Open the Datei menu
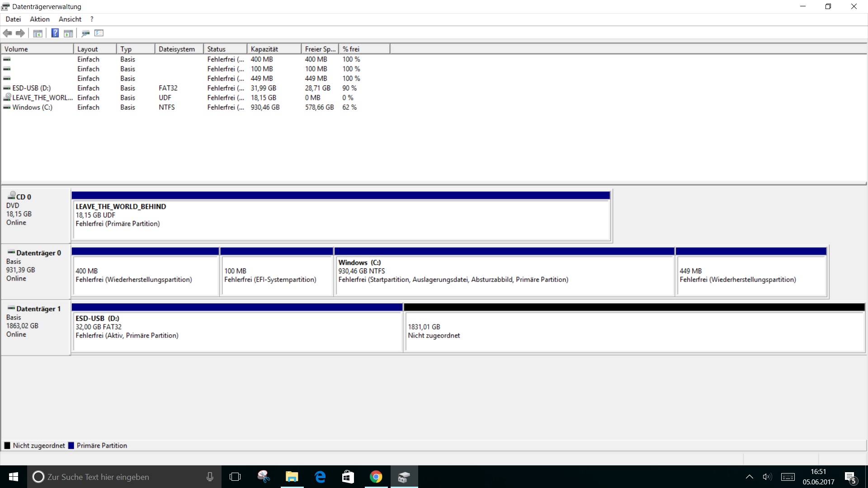Image resolution: width=868 pixels, height=488 pixels. pyautogui.click(x=13, y=19)
